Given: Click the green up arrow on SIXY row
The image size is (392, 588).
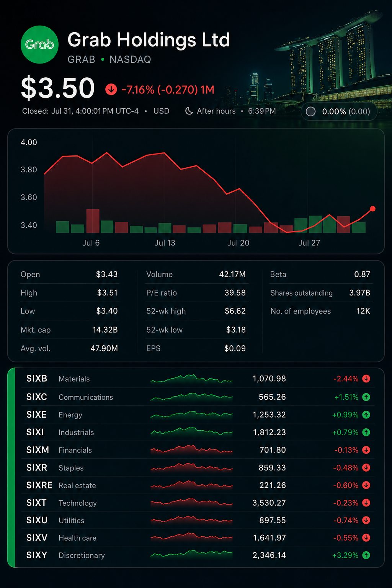Looking at the screenshot, I should pyautogui.click(x=366, y=555).
